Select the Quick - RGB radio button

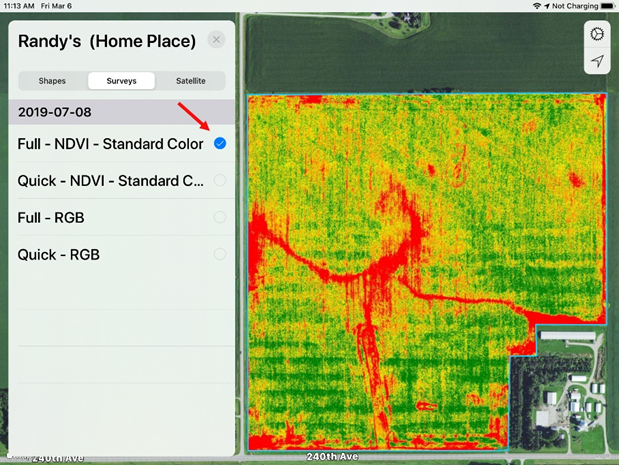220,254
